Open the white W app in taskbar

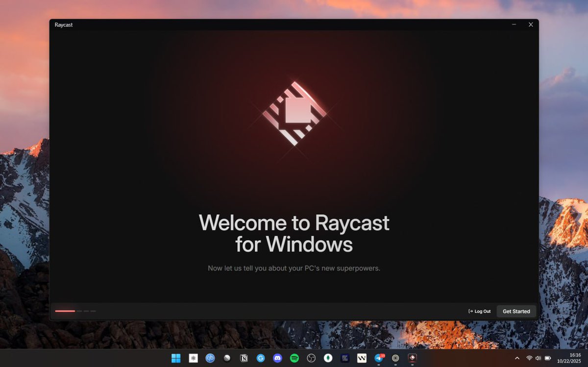pos(362,358)
